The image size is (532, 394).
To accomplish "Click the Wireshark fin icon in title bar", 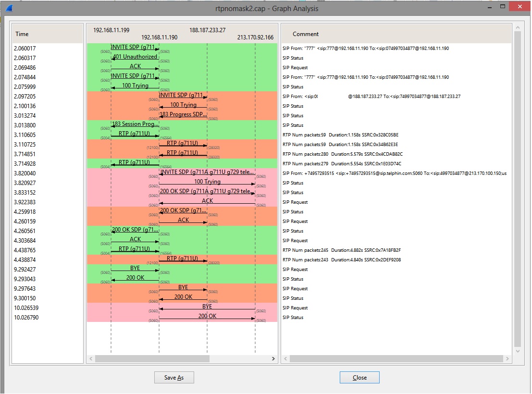I will click(9, 8).
